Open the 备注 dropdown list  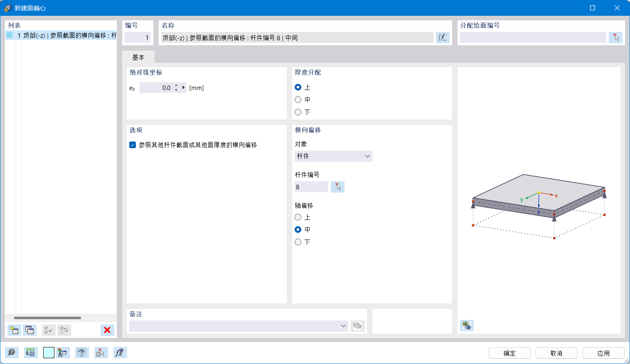[x=344, y=326]
